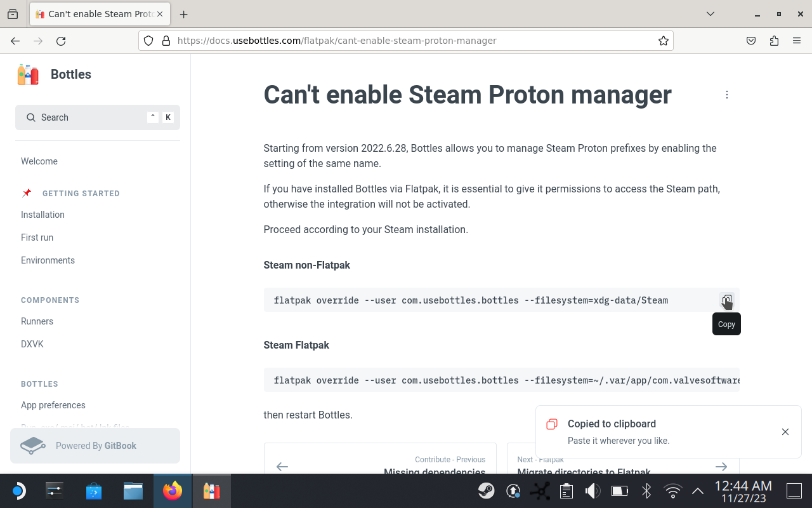Open App preferences page
Screen dimensions: 812x508
53,405
